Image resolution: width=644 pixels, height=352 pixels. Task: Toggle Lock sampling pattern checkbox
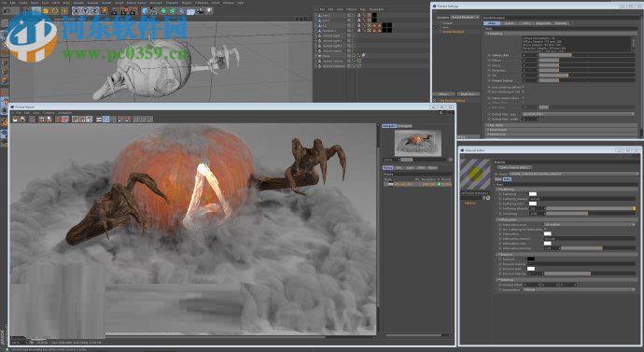(524, 87)
